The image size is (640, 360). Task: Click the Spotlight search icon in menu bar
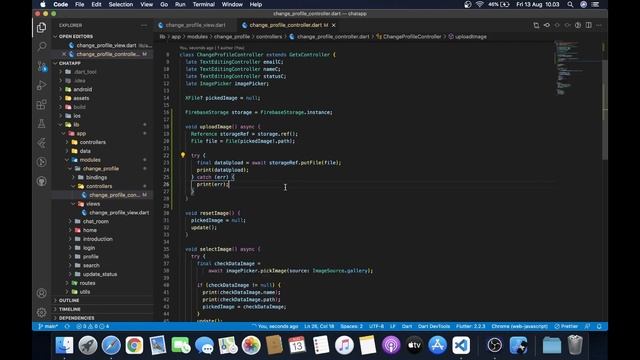(570, 4)
